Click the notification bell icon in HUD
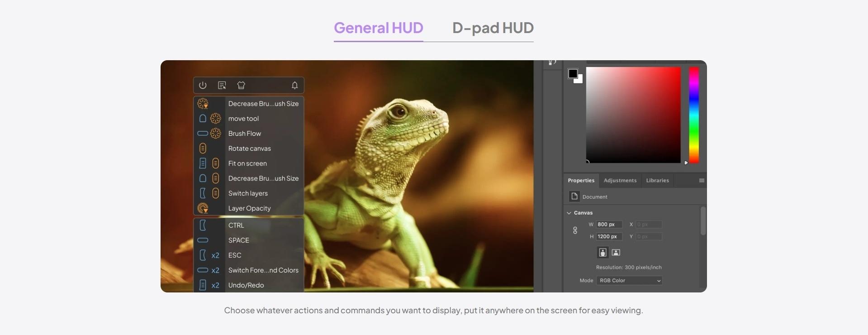This screenshot has width=868, height=335. click(x=294, y=85)
